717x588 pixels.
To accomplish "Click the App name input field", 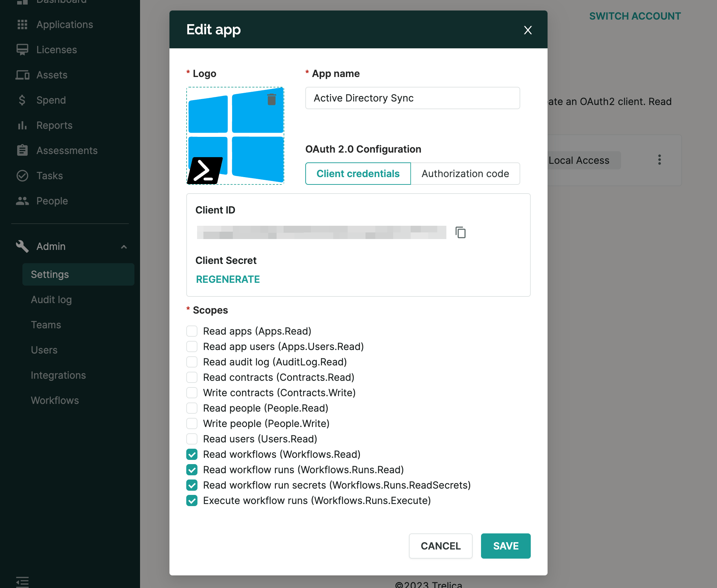I will point(413,98).
